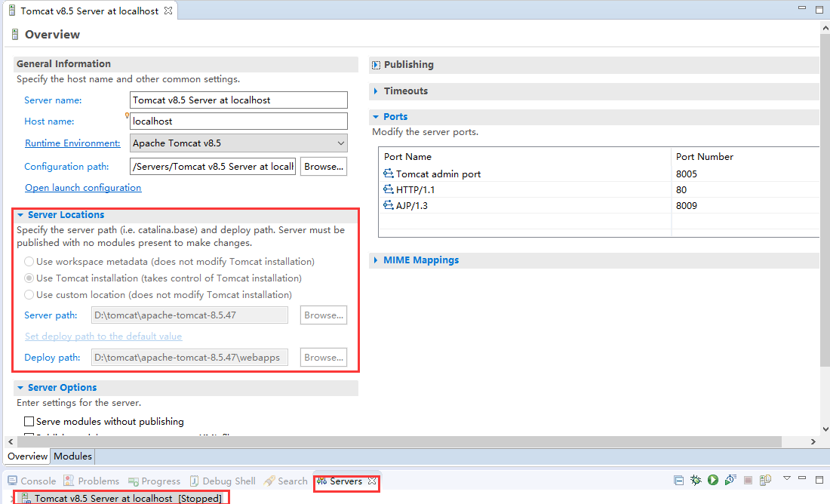Click the Open launch configuration link
The width and height of the screenshot is (830, 504).
coord(83,188)
